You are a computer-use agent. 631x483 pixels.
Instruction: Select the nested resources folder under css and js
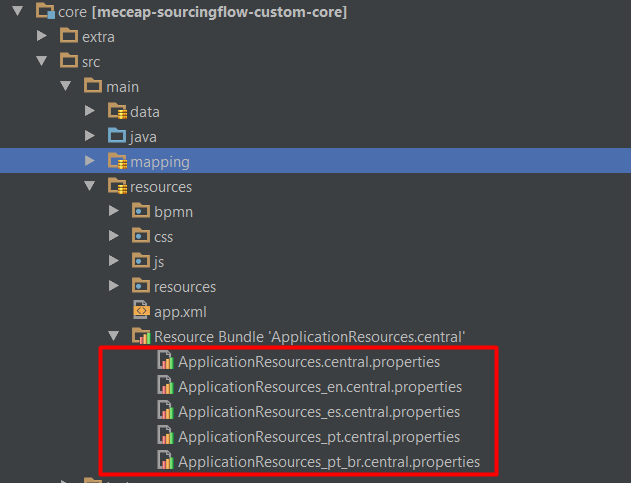[x=184, y=286]
